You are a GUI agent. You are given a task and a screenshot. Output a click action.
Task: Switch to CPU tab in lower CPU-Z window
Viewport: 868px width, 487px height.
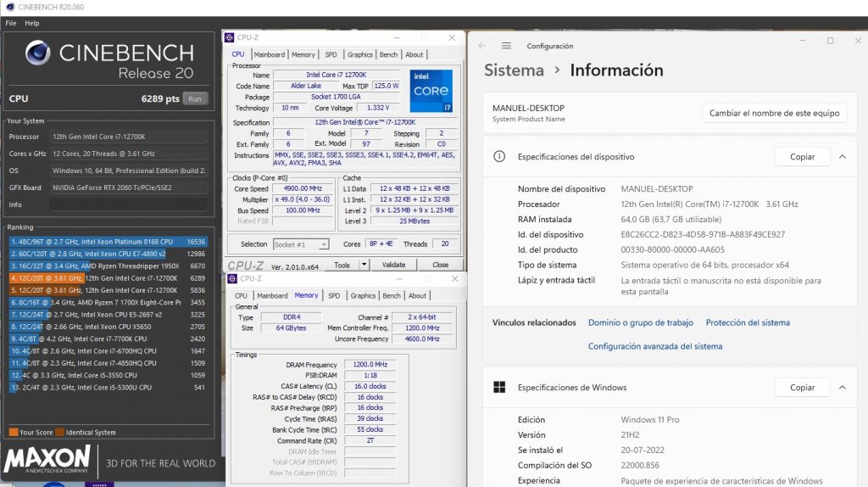[x=241, y=296]
